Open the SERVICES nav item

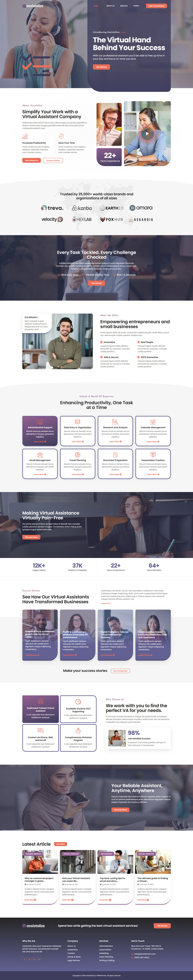(124, 6)
